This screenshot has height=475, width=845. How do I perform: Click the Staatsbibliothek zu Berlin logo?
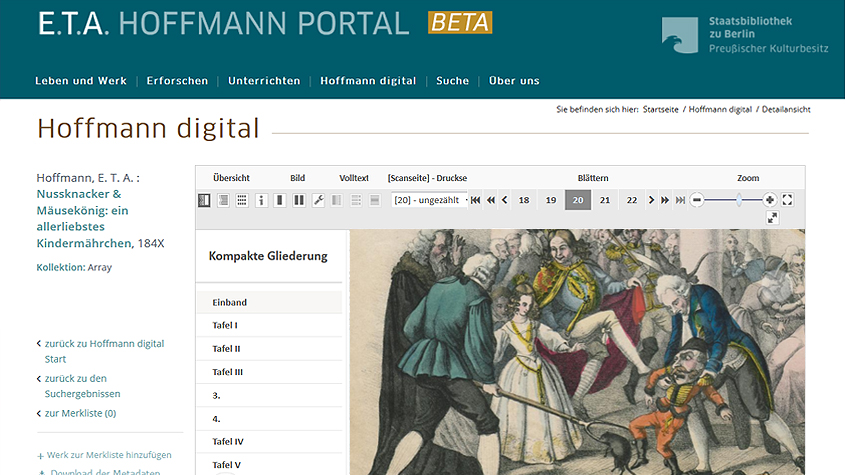coord(745,35)
